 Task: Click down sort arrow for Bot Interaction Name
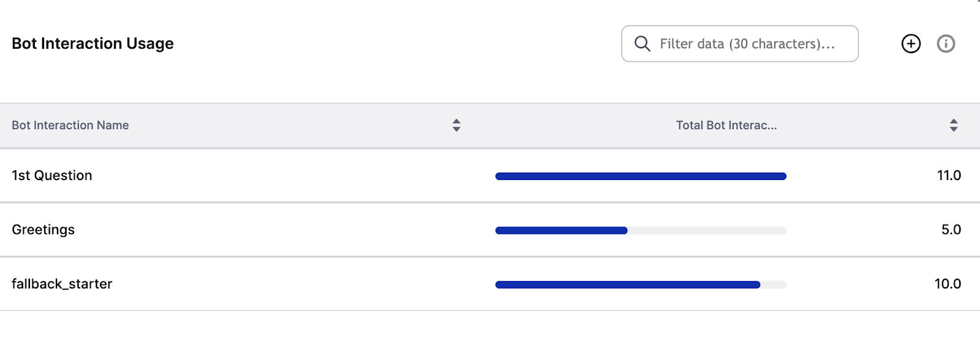[x=456, y=129]
